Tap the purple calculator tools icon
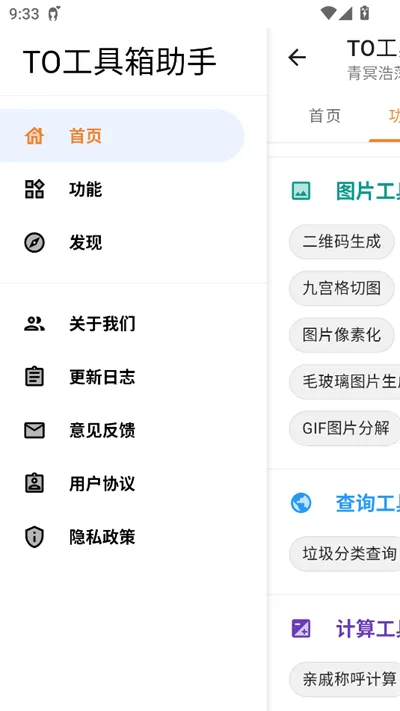The image size is (400, 711). (x=301, y=629)
